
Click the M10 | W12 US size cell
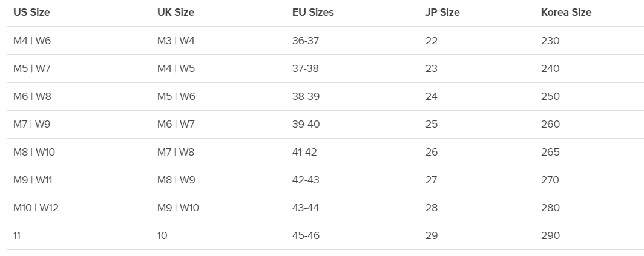36,208
